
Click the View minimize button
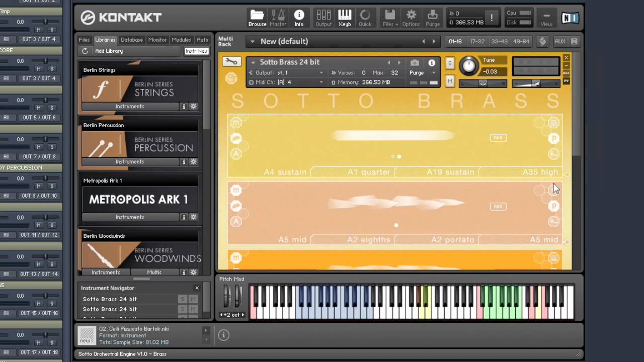coord(546,18)
